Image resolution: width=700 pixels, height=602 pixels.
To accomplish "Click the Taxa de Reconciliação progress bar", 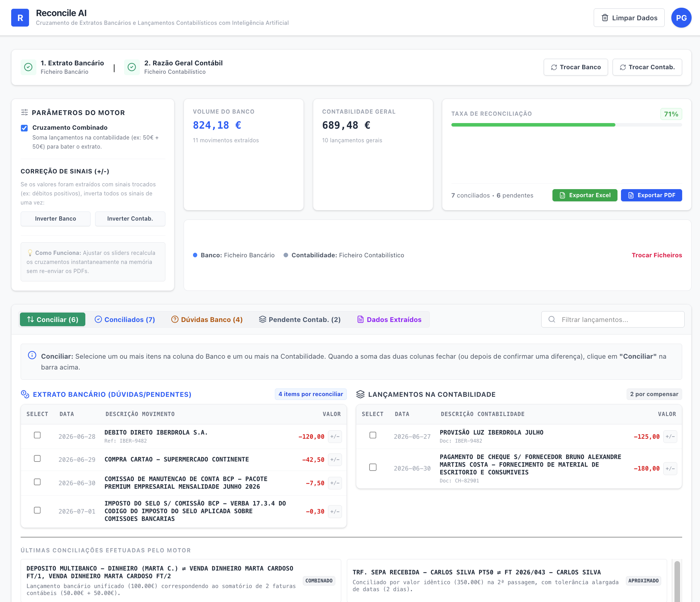I will point(566,125).
